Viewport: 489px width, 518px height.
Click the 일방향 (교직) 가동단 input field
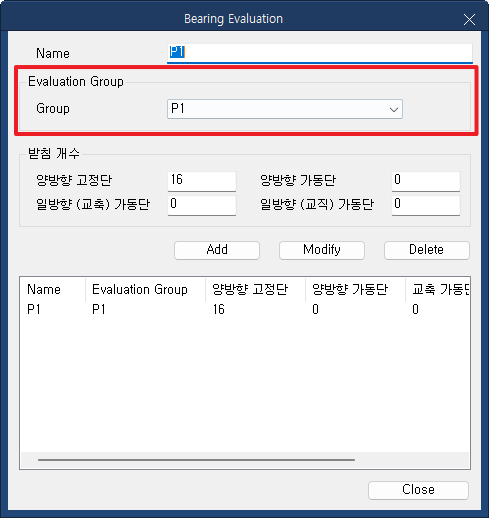(426, 205)
